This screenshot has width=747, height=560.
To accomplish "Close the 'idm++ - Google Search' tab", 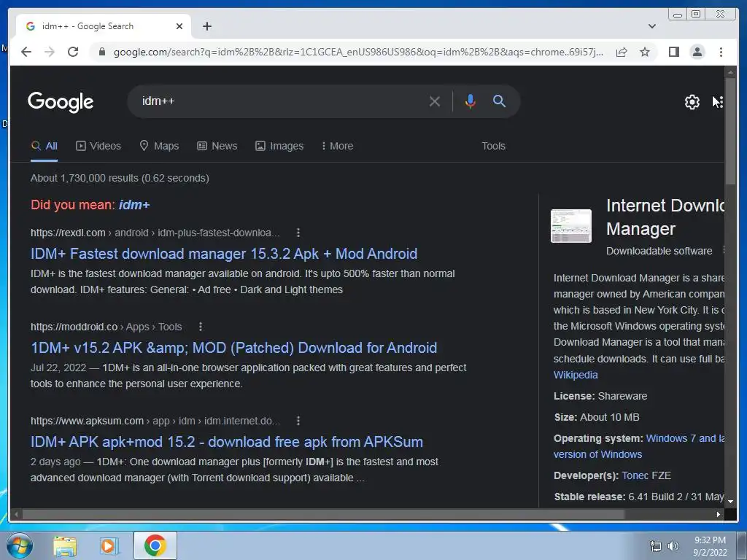I will point(179,26).
